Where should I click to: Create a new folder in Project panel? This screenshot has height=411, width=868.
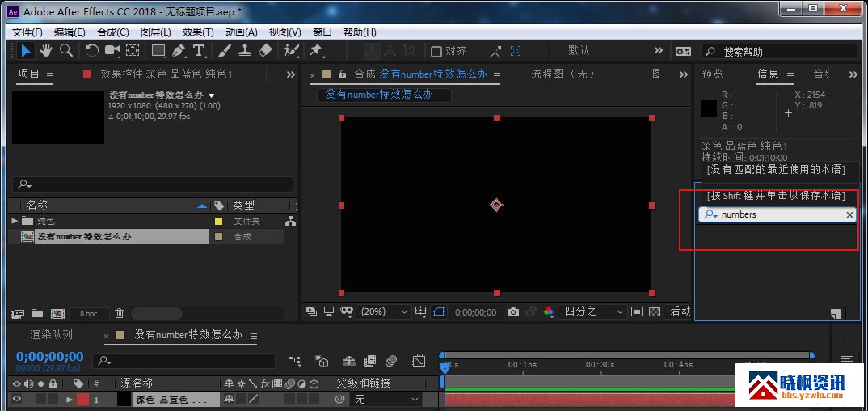tap(37, 314)
